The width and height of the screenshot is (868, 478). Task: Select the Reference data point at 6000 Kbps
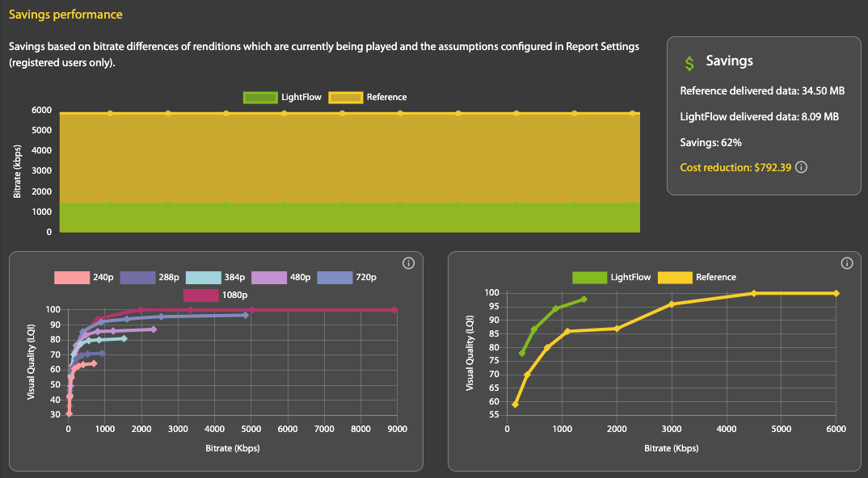tap(836, 293)
